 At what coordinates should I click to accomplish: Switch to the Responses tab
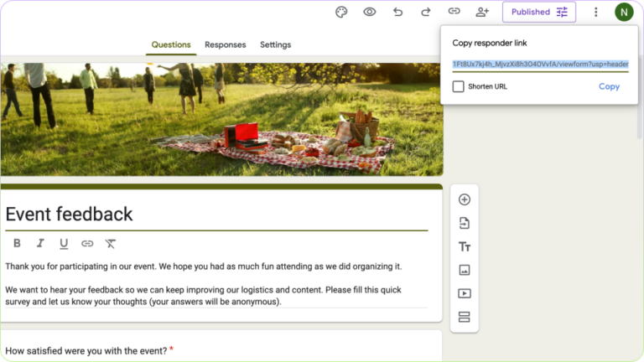[x=225, y=44]
